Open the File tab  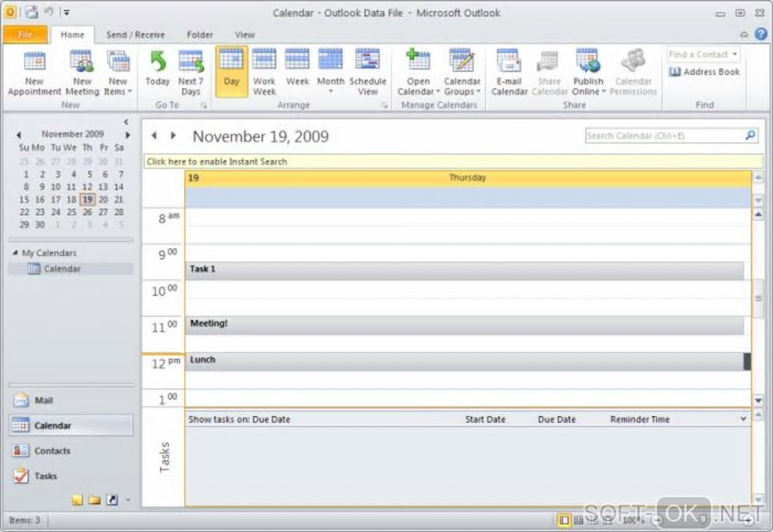coord(25,35)
